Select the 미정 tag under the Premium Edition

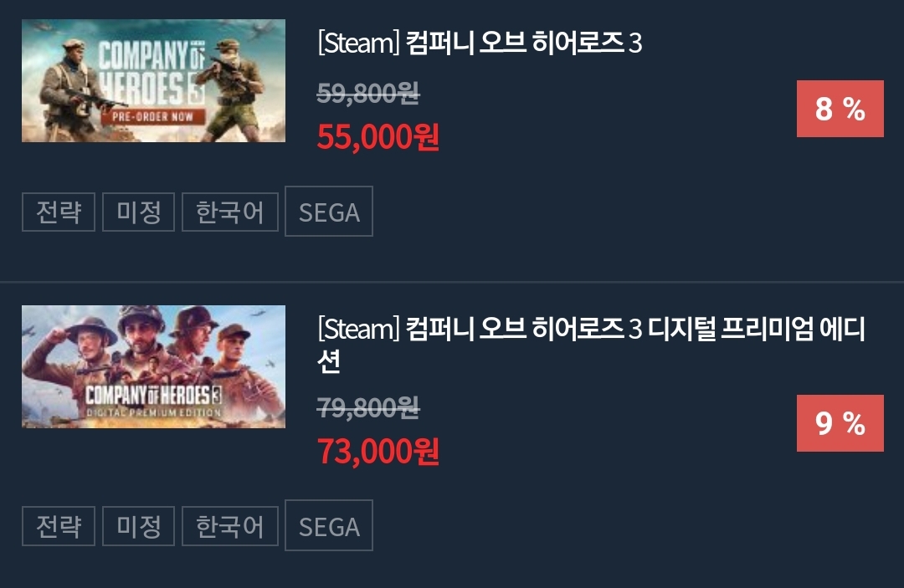click(x=138, y=526)
